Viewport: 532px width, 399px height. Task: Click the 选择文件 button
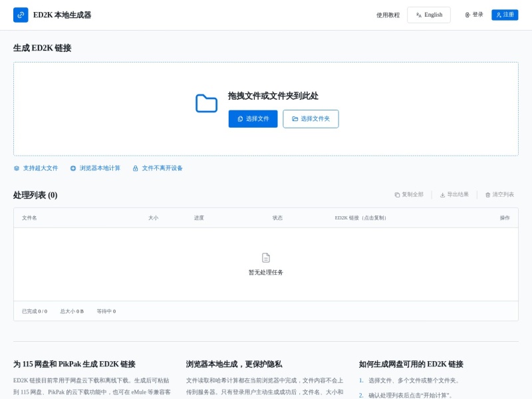[x=253, y=119]
